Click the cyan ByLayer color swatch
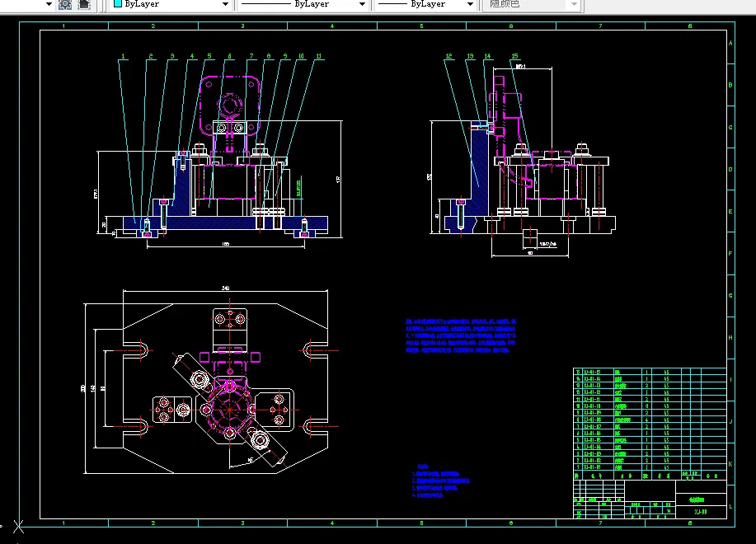Viewport: 756px width, 544px height. 118,3
